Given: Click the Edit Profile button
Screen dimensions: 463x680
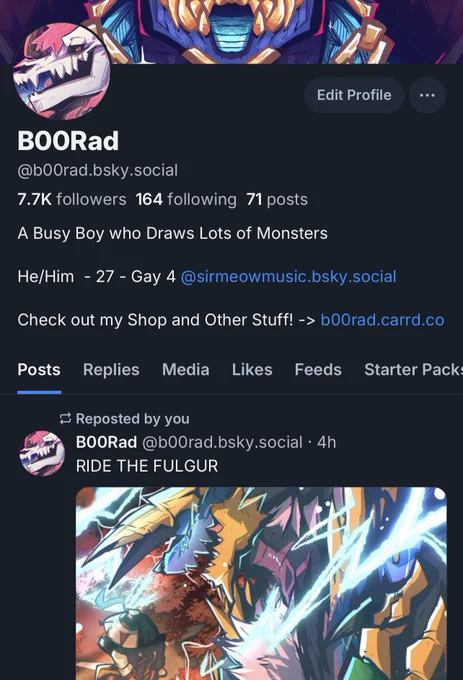Looking at the screenshot, I should coord(354,95).
